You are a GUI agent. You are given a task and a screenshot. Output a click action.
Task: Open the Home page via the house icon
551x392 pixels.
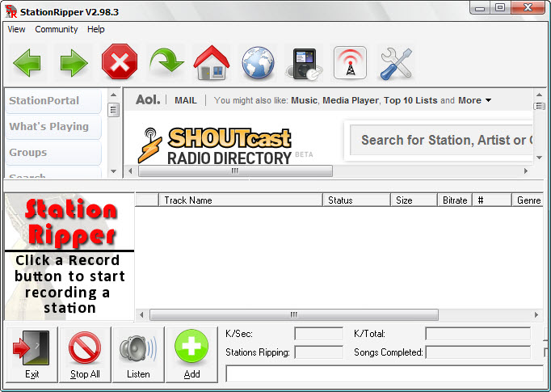click(x=212, y=62)
